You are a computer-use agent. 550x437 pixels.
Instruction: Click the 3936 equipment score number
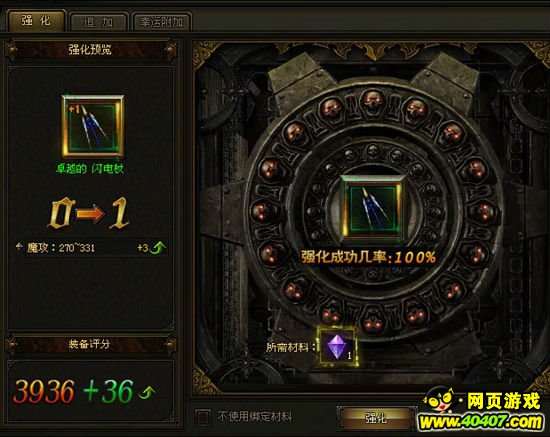coord(43,392)
